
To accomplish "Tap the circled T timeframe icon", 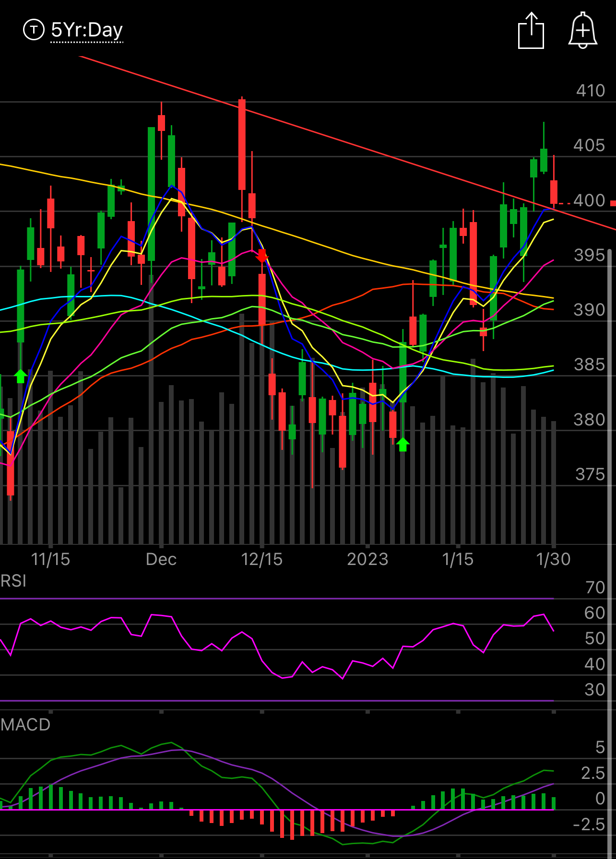I will (x=34, y=30).
